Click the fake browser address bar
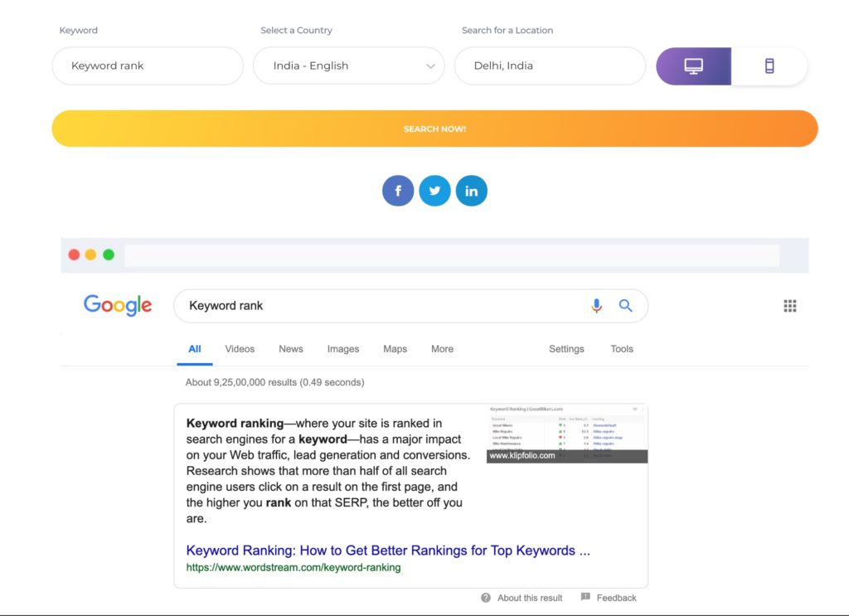The height and width of the screenshot is (616, 849). [x=452, y=255]
